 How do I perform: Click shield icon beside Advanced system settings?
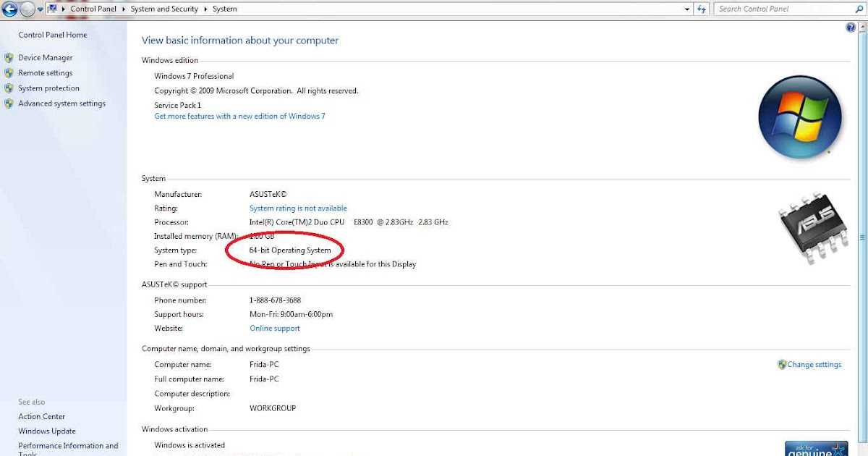point(9,104)
